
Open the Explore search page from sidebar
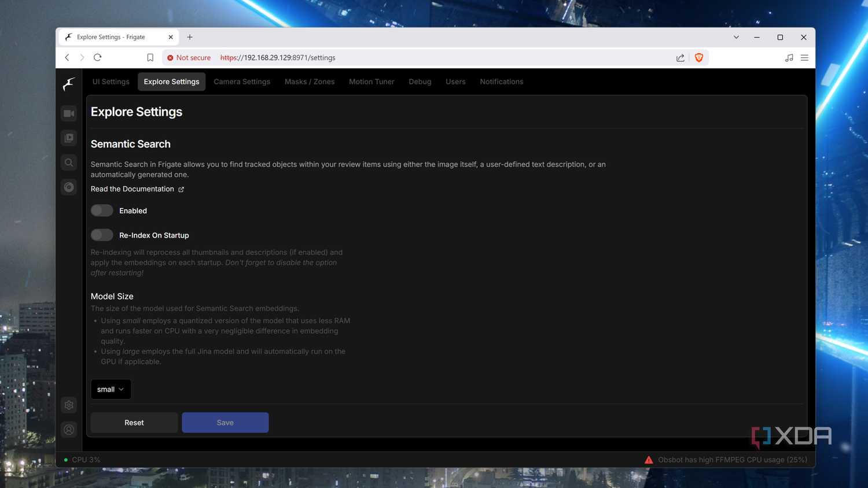(x=69, y=162)
